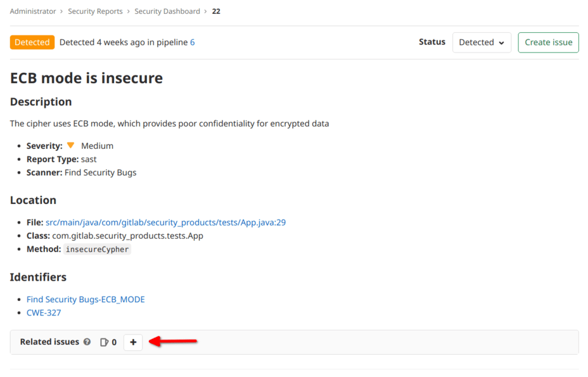The width and height of the screenshot is (588, 377).
Task: Click the plus icon to add a related issue
Action: tap(132, 342)
